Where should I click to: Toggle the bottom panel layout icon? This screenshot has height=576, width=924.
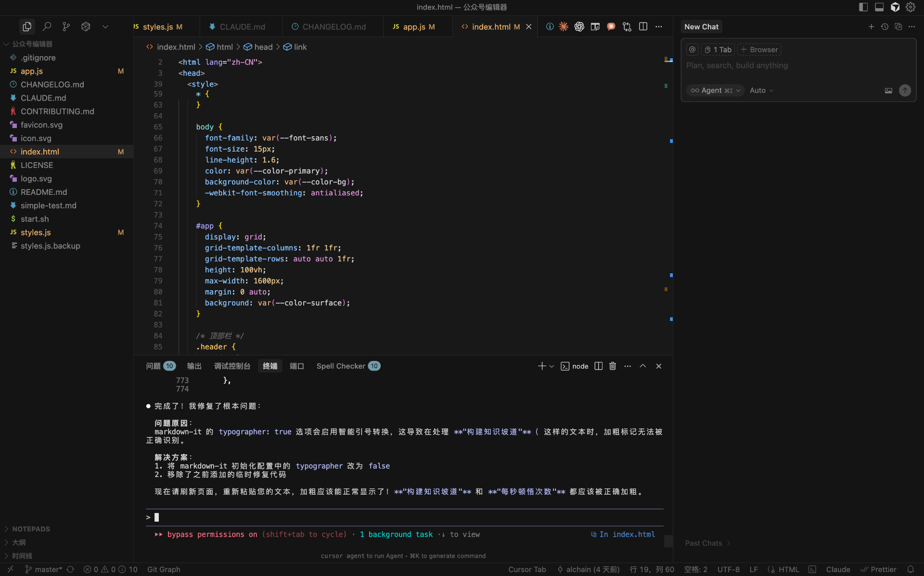(x=879, y=7)
